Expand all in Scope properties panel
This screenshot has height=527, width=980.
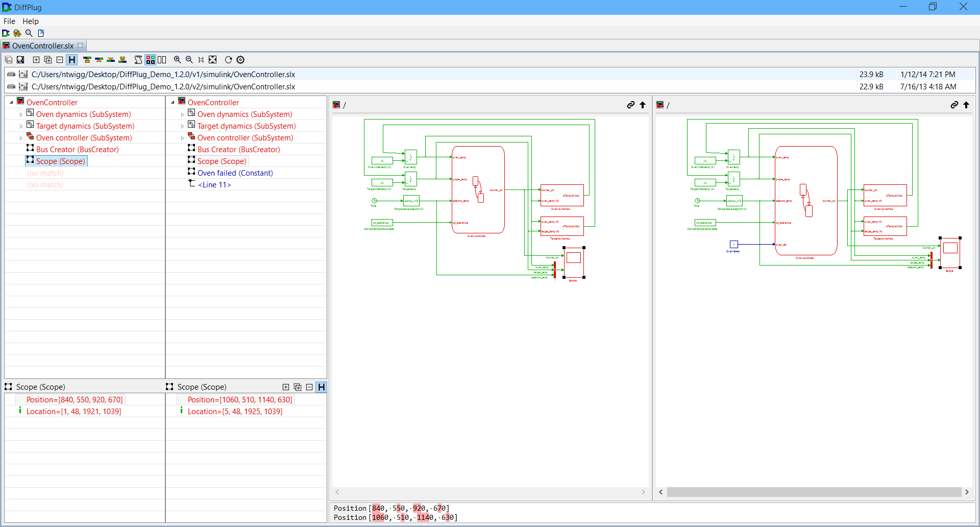(x=298, y=387)
